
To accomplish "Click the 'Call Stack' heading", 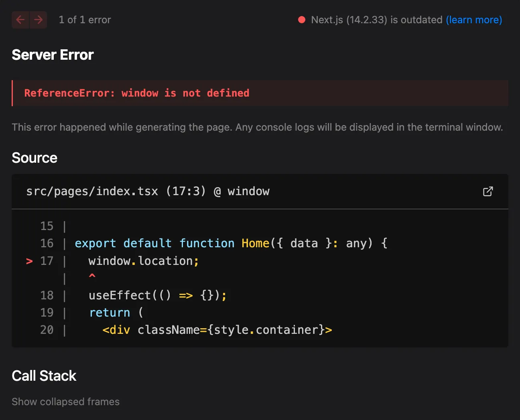I will pos(44,376).
